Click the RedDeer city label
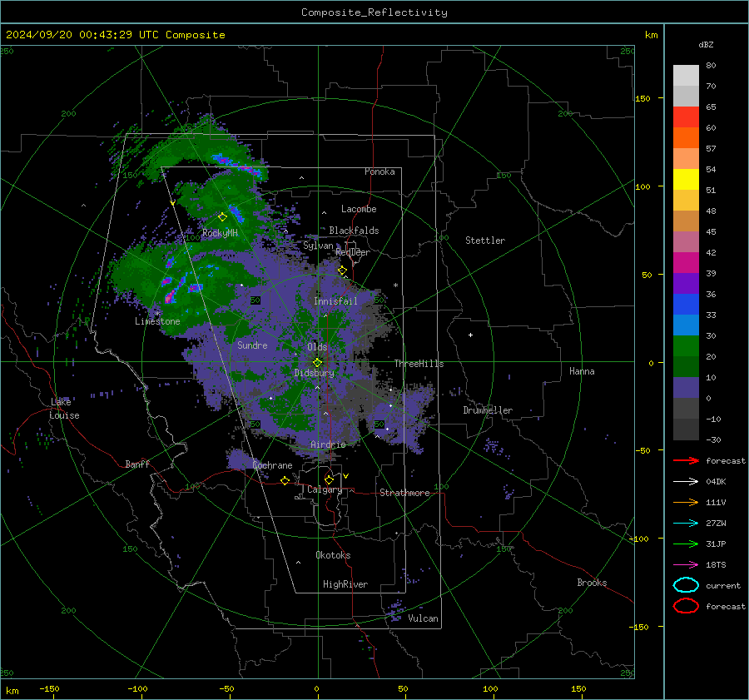The width and height of the screenshot is (749, 700). [x=353, y=252]
